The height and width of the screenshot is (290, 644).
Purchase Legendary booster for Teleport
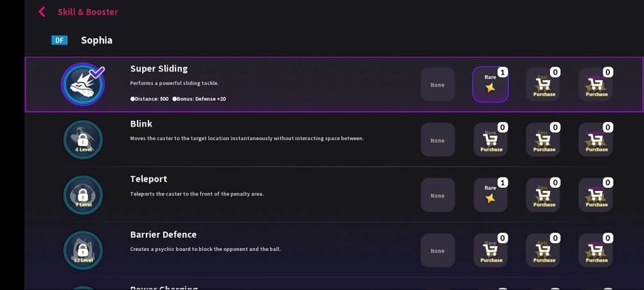[x=596, y=195]
